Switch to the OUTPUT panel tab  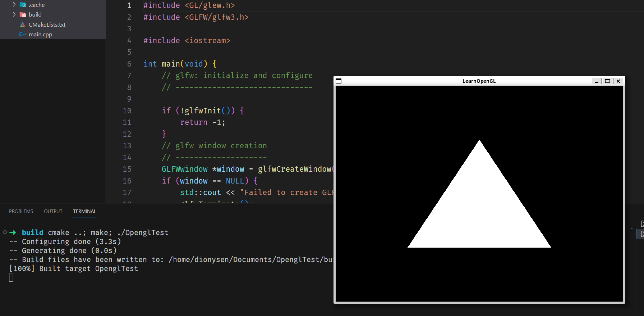[x=53, y=211]
